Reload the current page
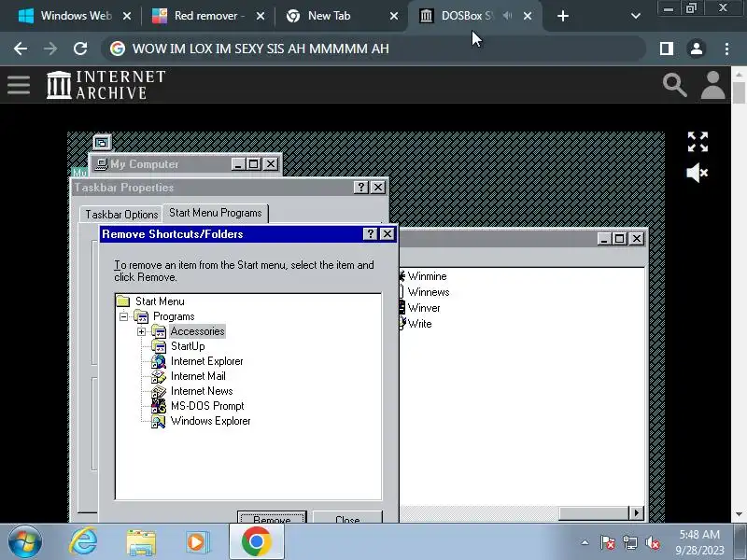This screenshot has width=747, height=560. click(x=80, y=49)
